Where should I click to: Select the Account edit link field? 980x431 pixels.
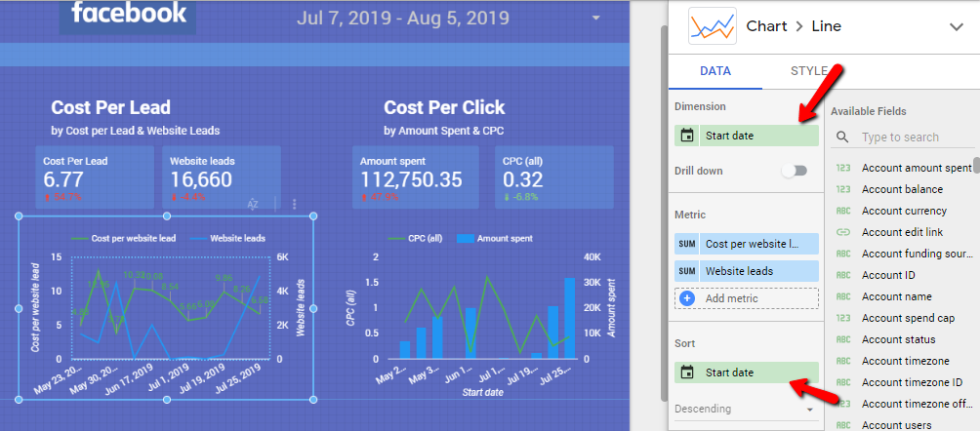click(x=904, y=232)
